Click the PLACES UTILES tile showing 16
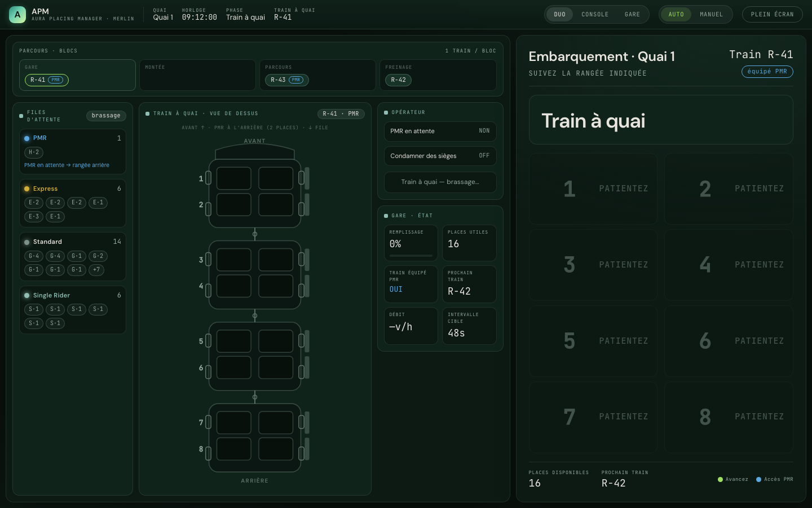 [469, 243]
